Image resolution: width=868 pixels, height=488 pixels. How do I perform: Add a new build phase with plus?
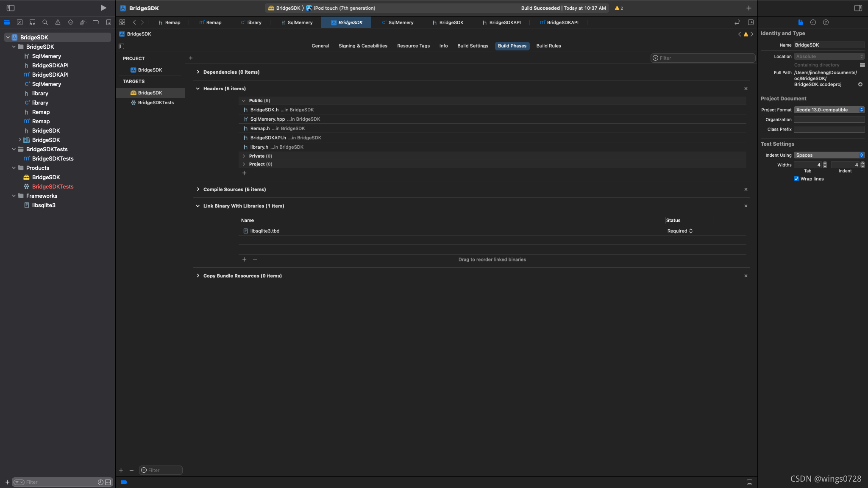[x=191, y=58]
